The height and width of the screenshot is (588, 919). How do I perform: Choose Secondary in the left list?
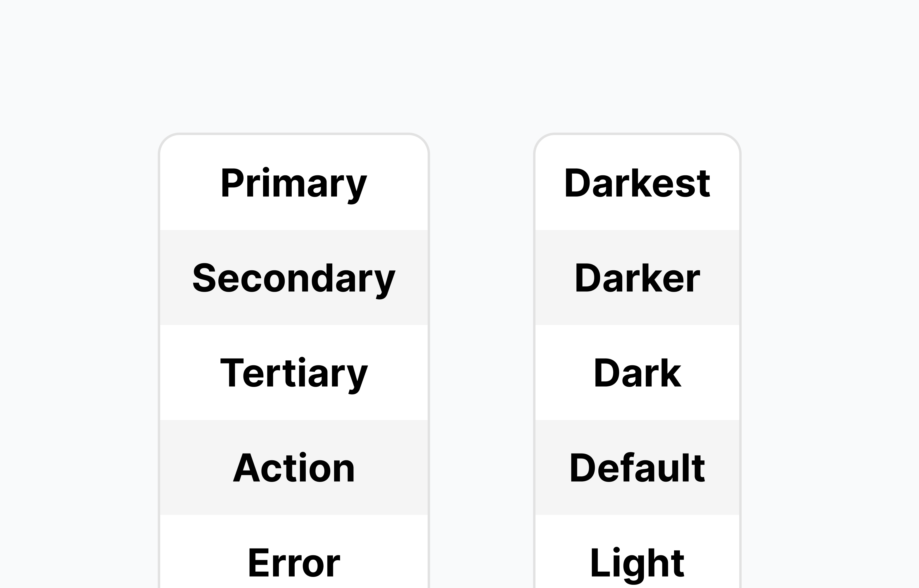[293, 278]
